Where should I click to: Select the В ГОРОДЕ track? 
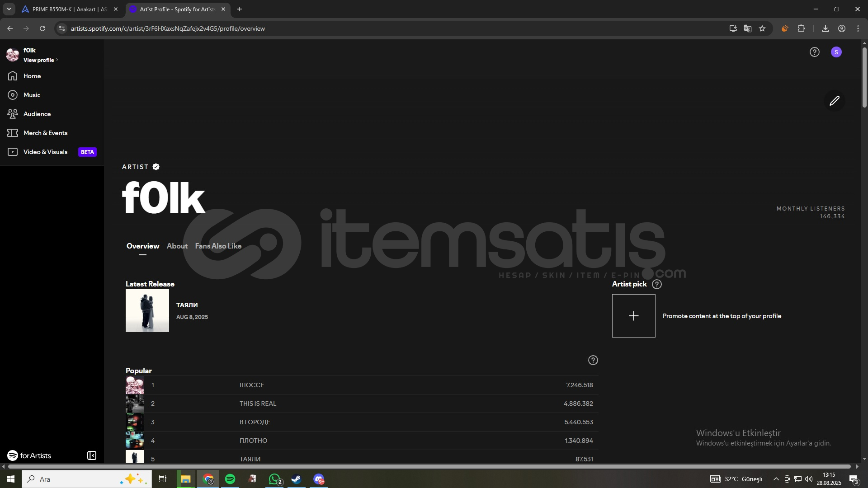point(362,422)
